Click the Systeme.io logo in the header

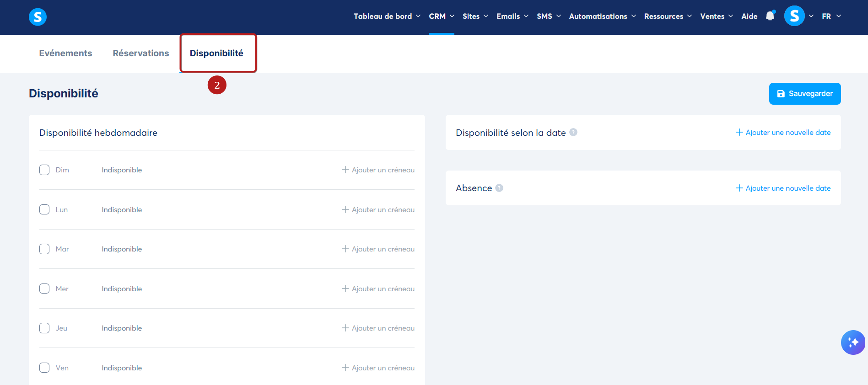tap(38, 17)
